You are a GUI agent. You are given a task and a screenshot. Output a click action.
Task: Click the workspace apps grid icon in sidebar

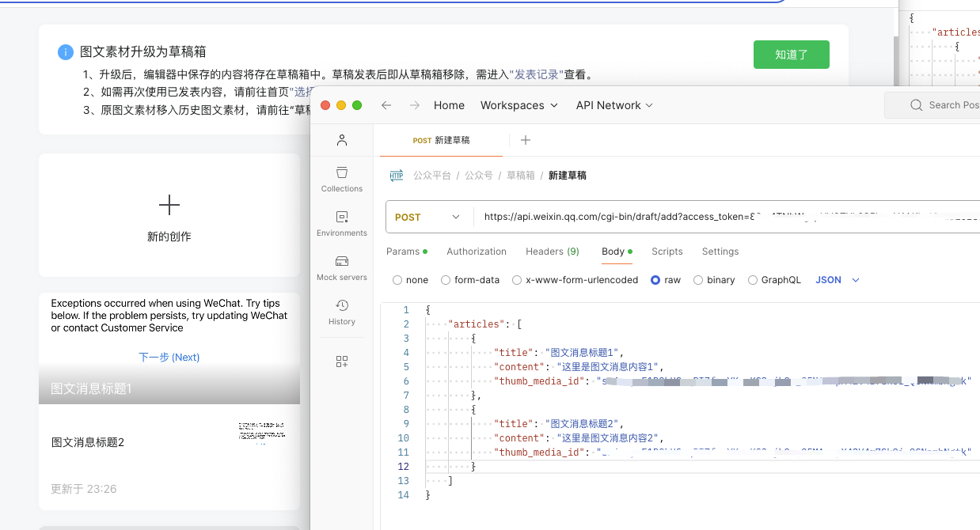click(x=342, y=362)
